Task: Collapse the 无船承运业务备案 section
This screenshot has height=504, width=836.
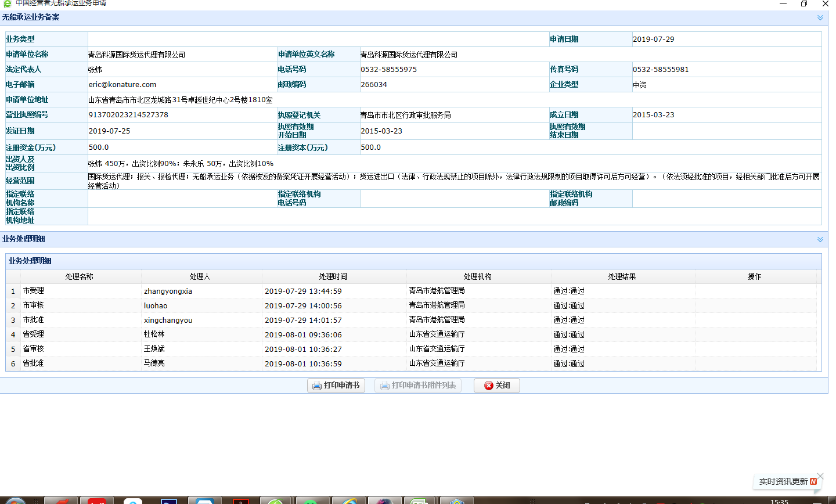Action: point(820,17)
